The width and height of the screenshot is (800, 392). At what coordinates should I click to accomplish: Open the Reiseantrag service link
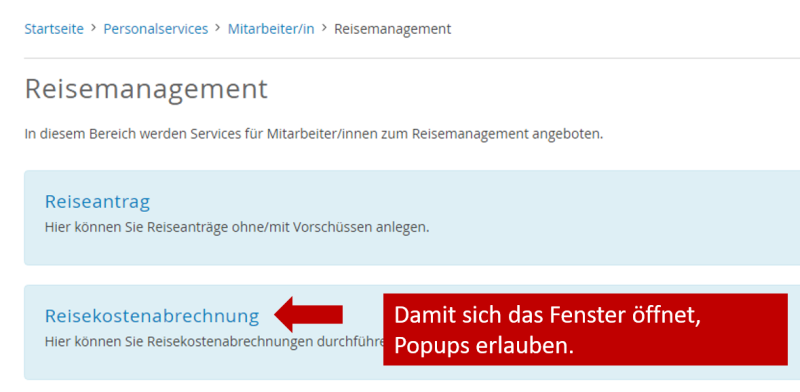click(97, 202)
